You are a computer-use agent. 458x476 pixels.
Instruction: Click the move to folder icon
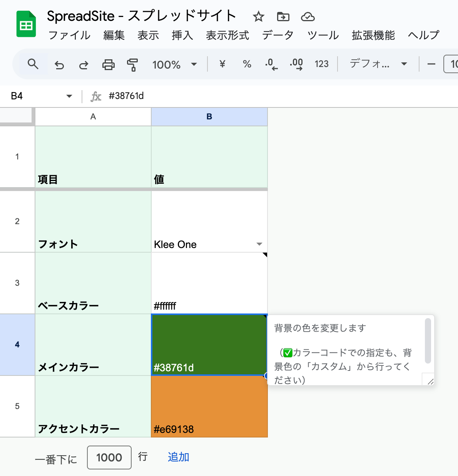[x=283, y=17]
